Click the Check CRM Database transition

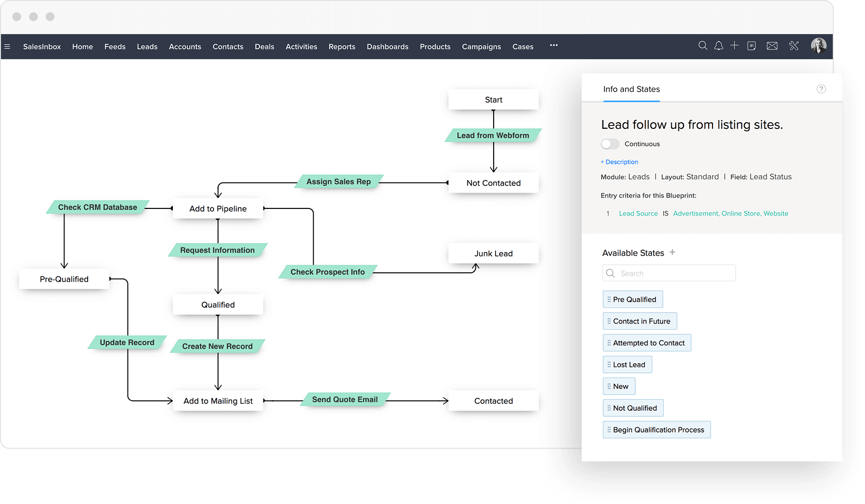[x=98, y=207]
